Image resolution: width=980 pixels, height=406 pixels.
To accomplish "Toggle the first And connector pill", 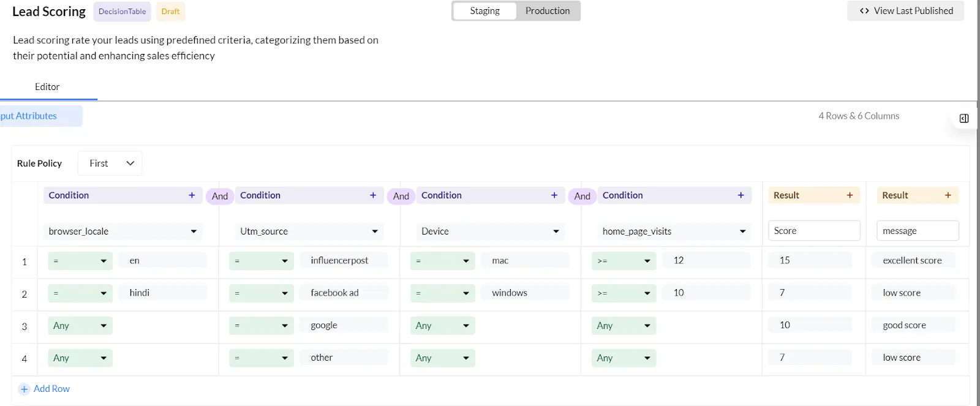I will pyautogui.click(x=220, y=196).
